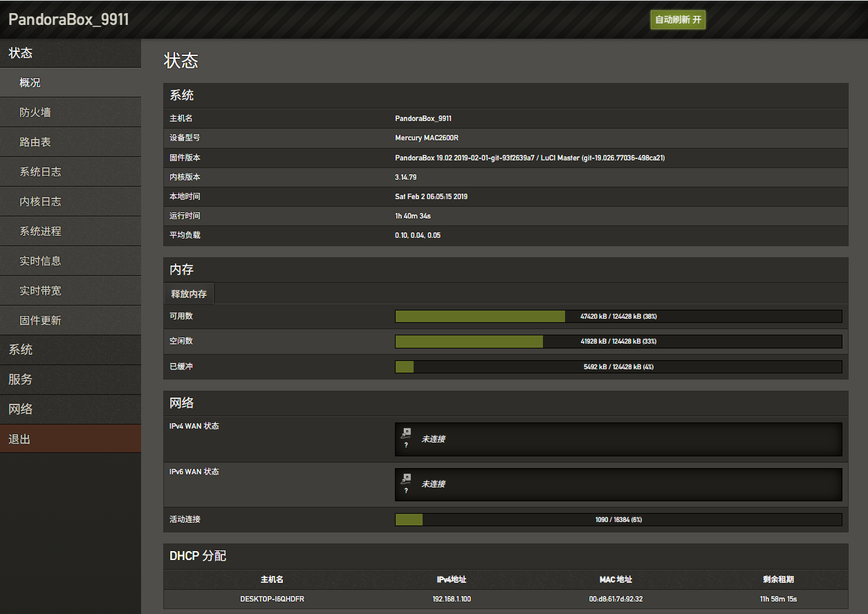
Task: Click the DHCP hostname DESKTOP-I6QHDFR
Action: pos(272,599)
